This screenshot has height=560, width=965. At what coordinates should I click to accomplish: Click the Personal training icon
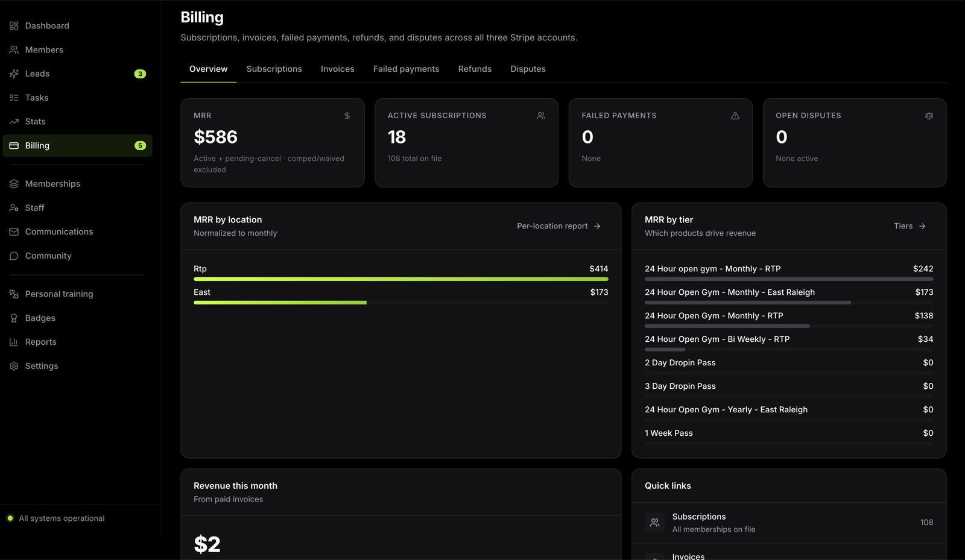point(14,294)
